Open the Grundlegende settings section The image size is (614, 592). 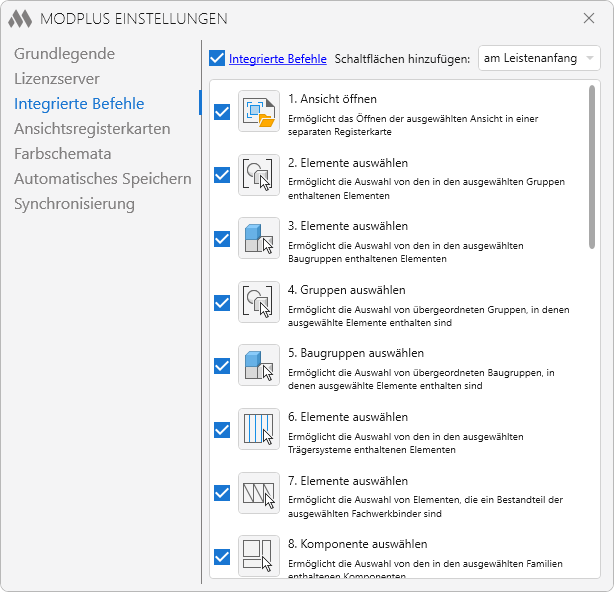click(x=65, y=54)
